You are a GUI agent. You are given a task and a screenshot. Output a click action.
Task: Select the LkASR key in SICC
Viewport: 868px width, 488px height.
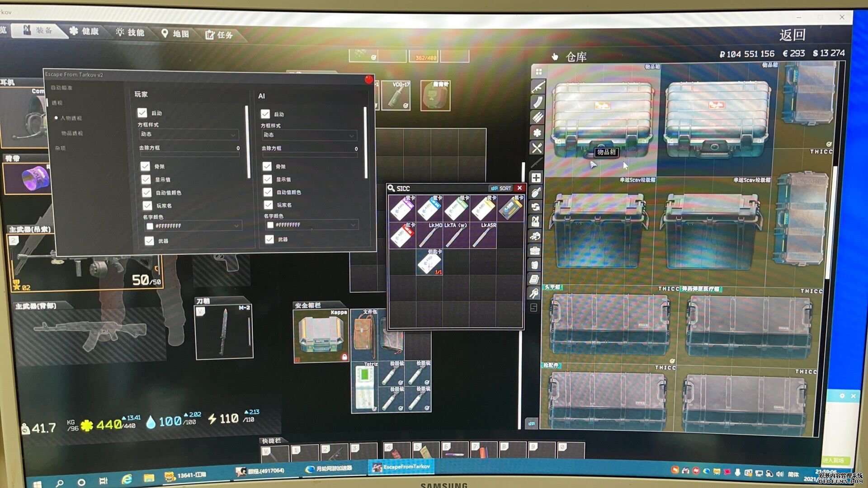(x=483, y=235)
